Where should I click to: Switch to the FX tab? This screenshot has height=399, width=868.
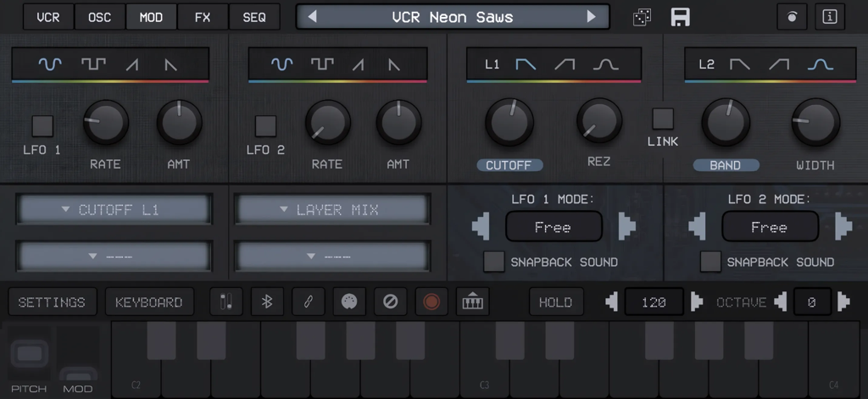203,17
